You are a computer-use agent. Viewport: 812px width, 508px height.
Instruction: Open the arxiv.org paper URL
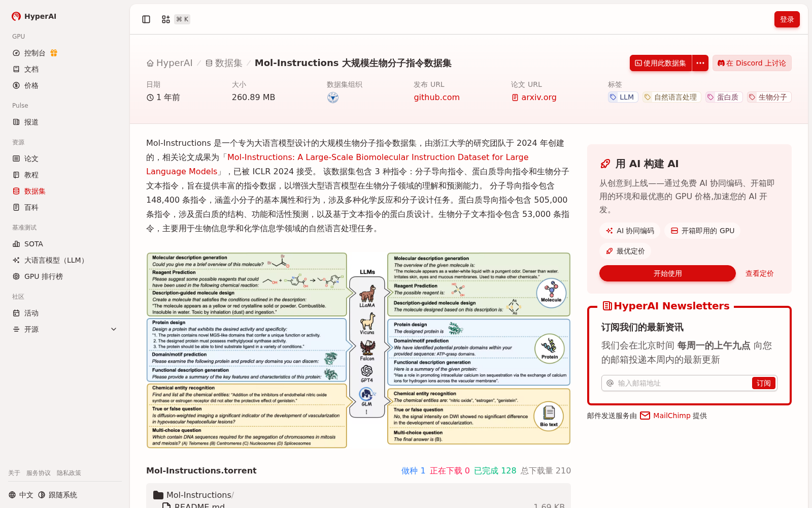[534, 98]
